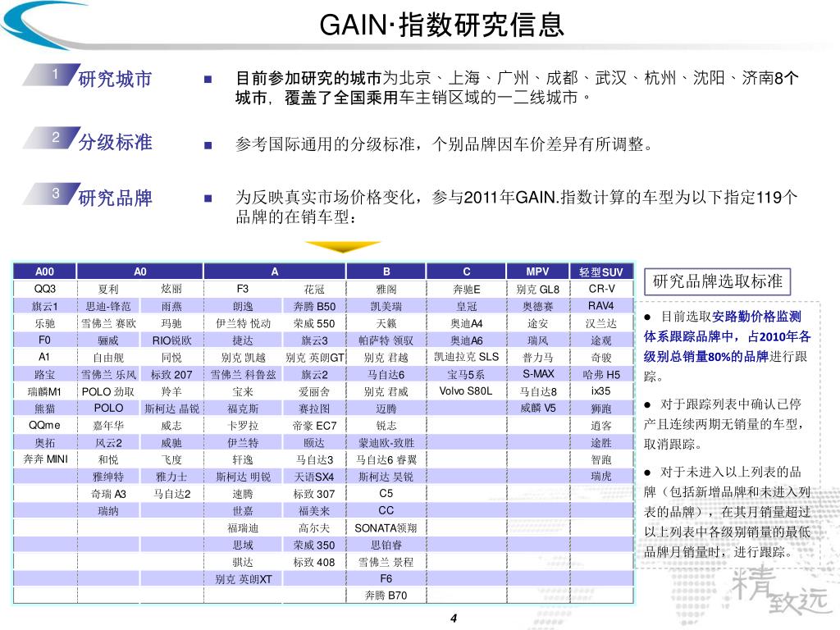Image resolution: width=840 pixels, height=630 pixels.
Task: Select the 蒙迪欧-致胜 cell
Action: pyautogui.click(x=386, y=442)
